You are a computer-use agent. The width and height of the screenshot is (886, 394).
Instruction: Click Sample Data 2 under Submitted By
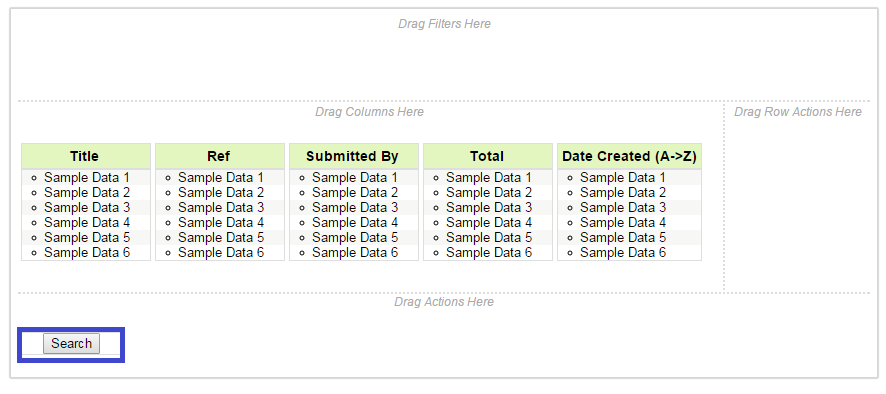pyautogui.click(x=355, y=193)
